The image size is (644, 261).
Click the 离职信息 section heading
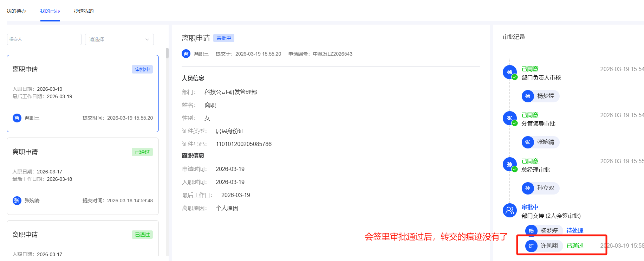193,155
